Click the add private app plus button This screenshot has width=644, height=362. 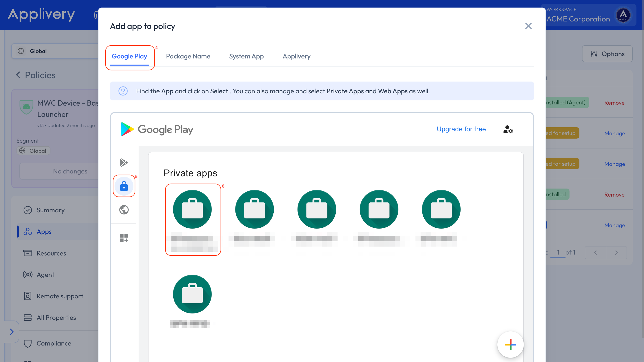point(510,345)
